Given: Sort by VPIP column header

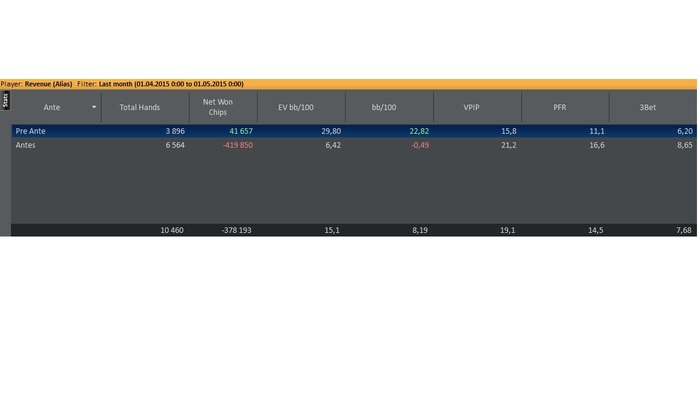Looking at the screenshot, I should pyautogui.click(x=471, y=108).
